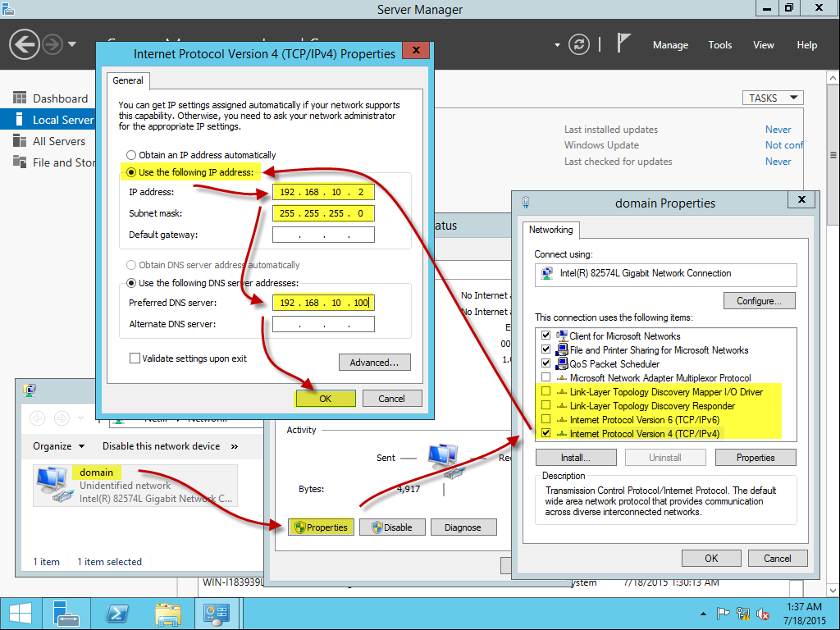Open the Manage menu
The image size is (840, 630).
pos(670,45)
